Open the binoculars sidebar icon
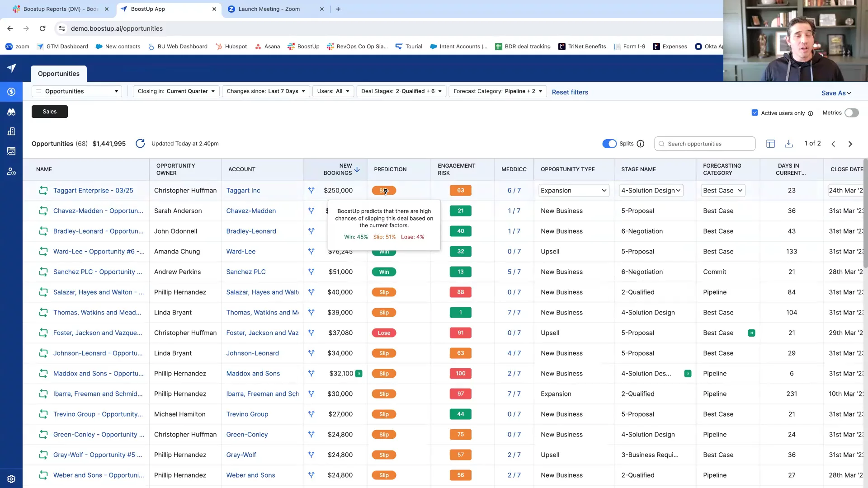The image size is (868, 488). pyautogui.click(x=11, y=112)
